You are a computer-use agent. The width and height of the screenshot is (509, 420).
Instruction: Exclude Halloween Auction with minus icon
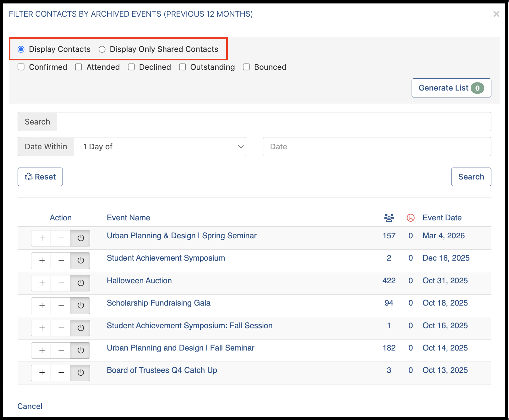coord(61,283)
